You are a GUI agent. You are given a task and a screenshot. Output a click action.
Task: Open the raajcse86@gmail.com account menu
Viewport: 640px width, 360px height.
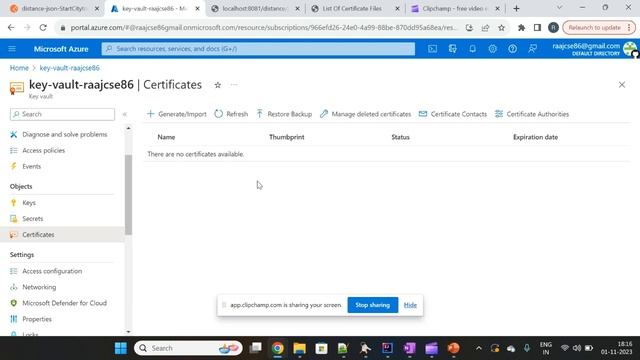pyautogui.click(x=594, y=49)
